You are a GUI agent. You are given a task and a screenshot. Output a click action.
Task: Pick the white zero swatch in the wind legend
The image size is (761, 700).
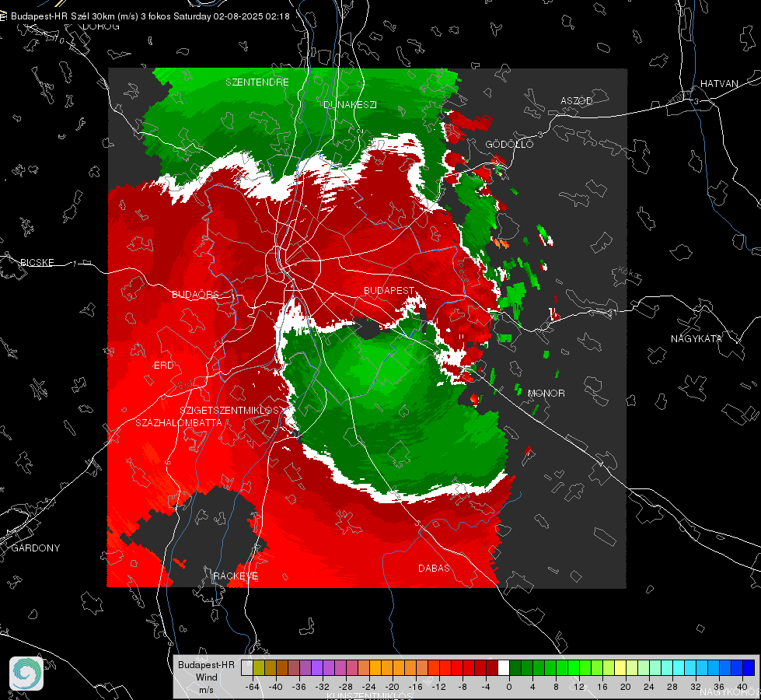pyautogui.click(x=504, y=667)
